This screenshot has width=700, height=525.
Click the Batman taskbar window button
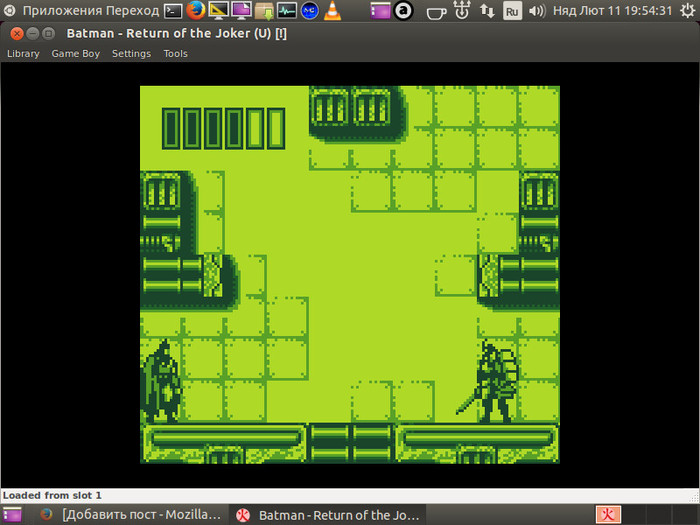pyautogui.click(x=327, y=515)
